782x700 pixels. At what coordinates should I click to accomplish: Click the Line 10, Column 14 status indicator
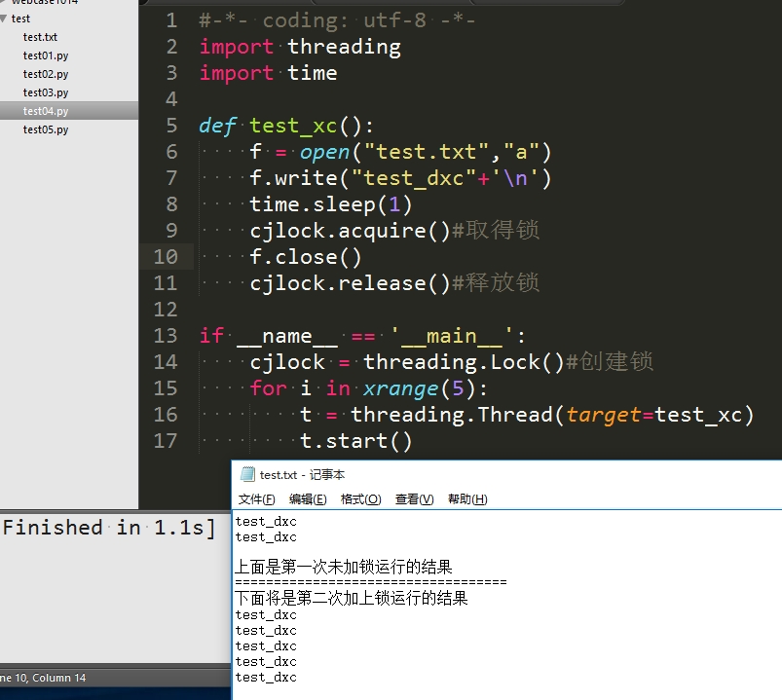(42, 678)
